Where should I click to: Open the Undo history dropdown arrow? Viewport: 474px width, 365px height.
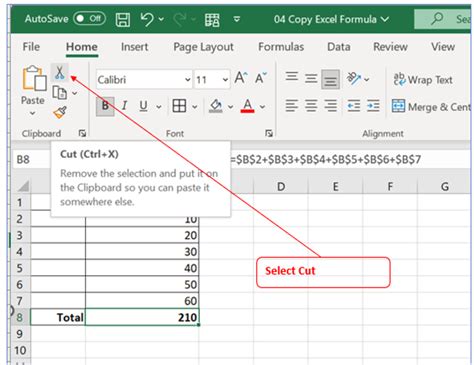pyautogui.click(x=161, y=19)
